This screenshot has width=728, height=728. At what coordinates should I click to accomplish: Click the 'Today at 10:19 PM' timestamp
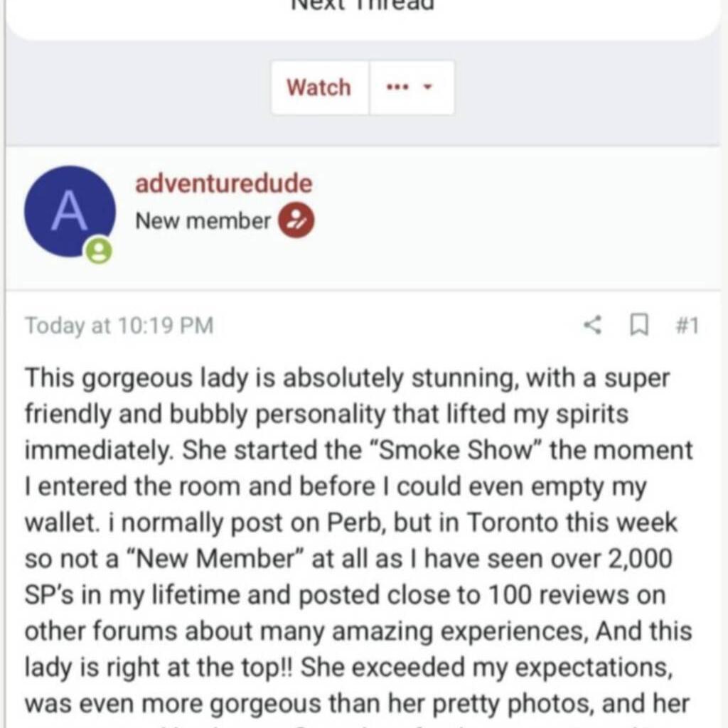tap(119, 326)
